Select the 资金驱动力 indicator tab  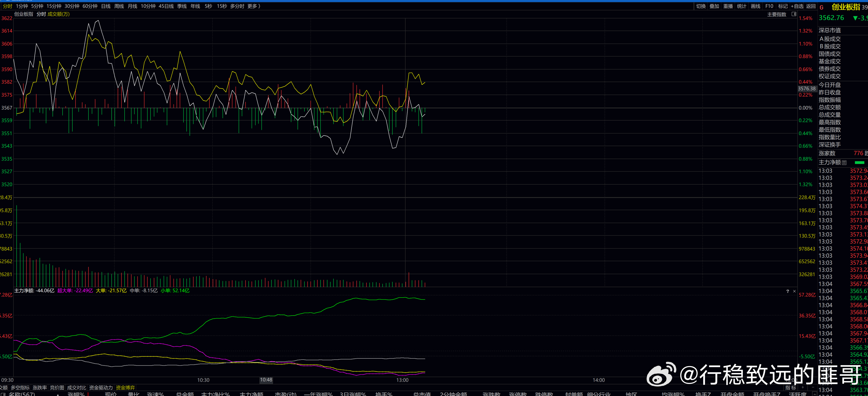coord(101,388)
